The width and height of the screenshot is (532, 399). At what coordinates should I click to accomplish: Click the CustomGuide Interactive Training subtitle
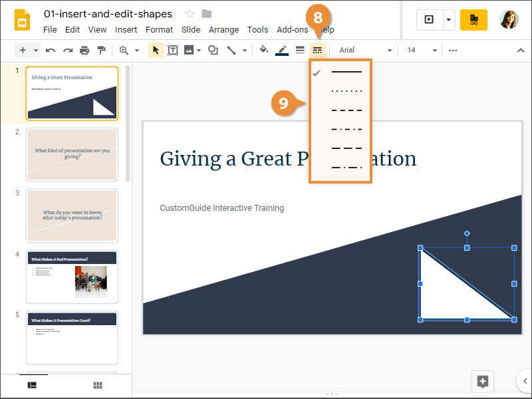click(222, 208)
